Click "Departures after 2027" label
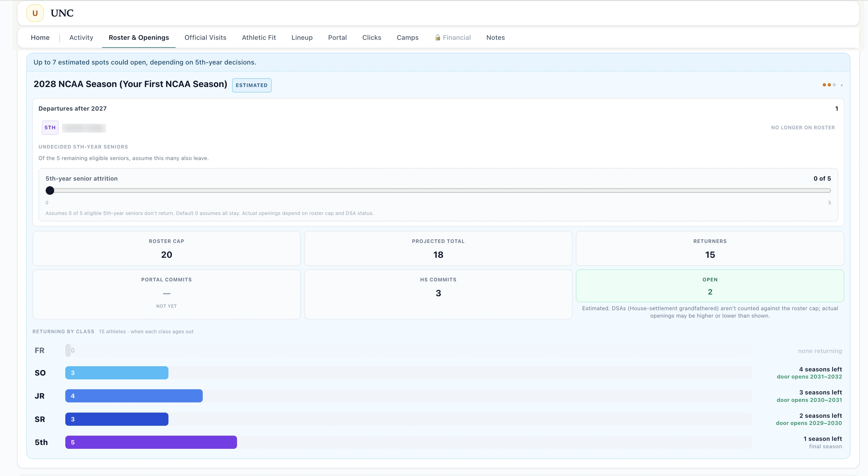The image size is (868, 476). click(x=72, y=108)
